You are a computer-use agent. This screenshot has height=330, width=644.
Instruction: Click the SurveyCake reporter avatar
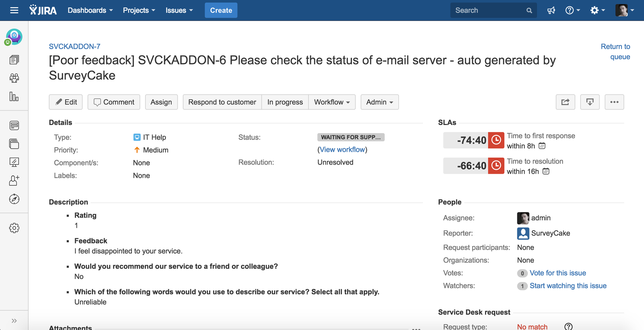click(523, 233)
